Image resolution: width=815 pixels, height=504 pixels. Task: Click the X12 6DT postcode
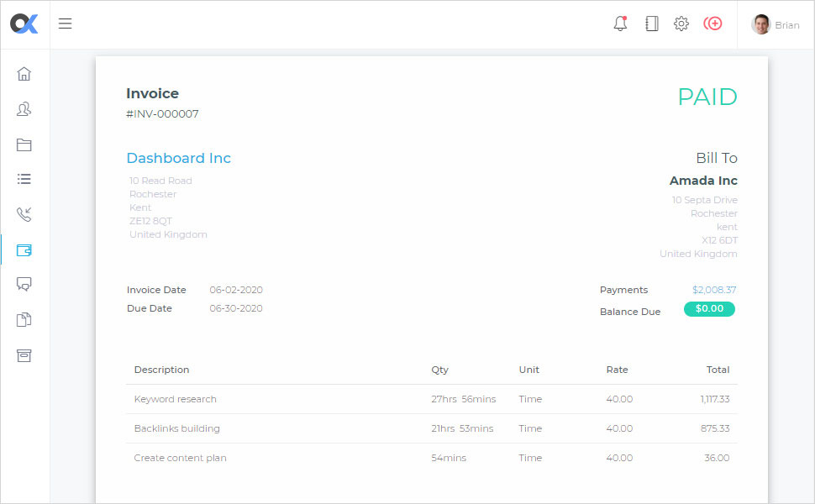tap(719, 240)
